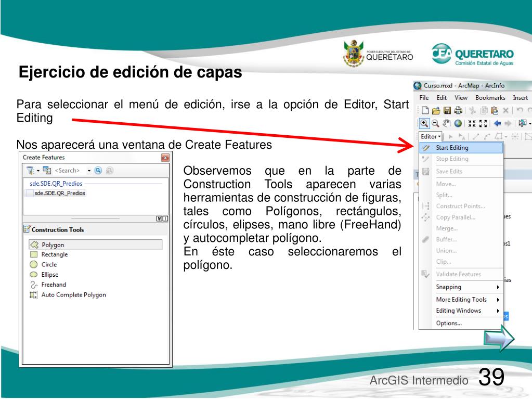Open the Editor dropdown menu
This screenshot has height=399, width=532.
click(x=430, y=136)
